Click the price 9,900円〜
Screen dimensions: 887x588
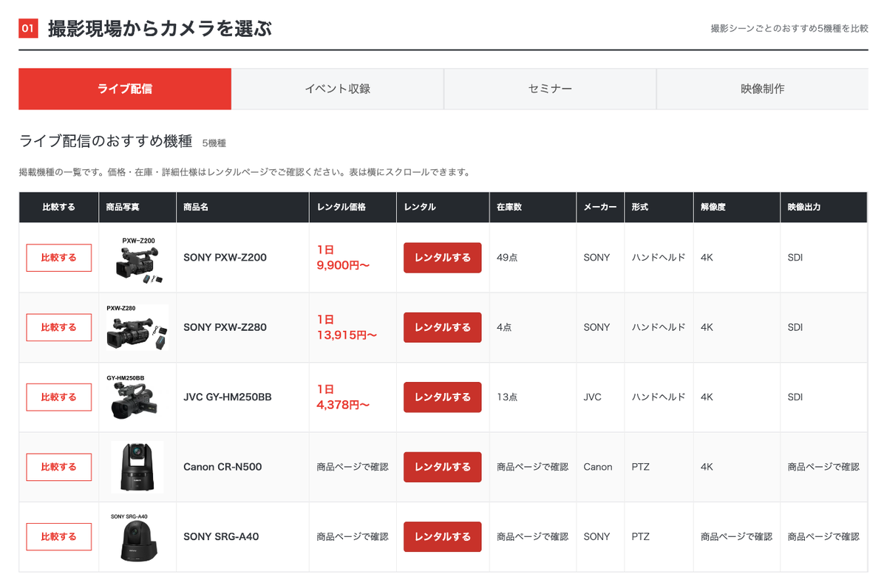point(343,265)
